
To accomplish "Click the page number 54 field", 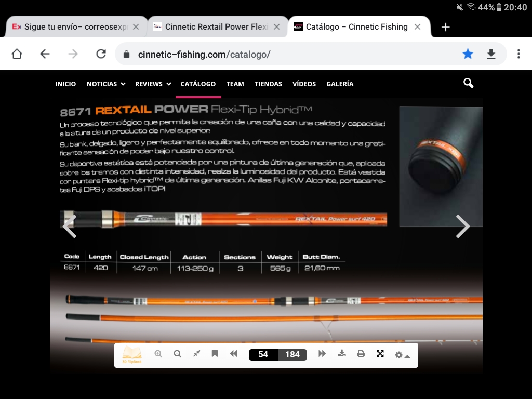I will (x=263, y=354).
